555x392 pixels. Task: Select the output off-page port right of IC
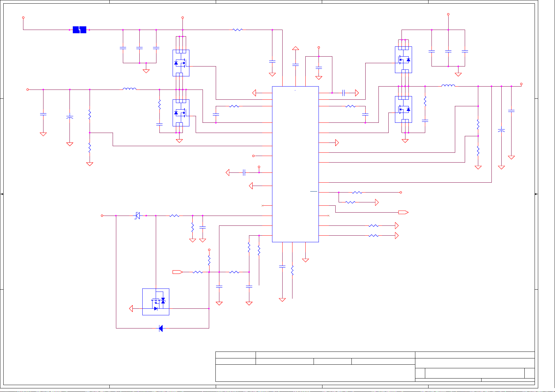point(403,212)
